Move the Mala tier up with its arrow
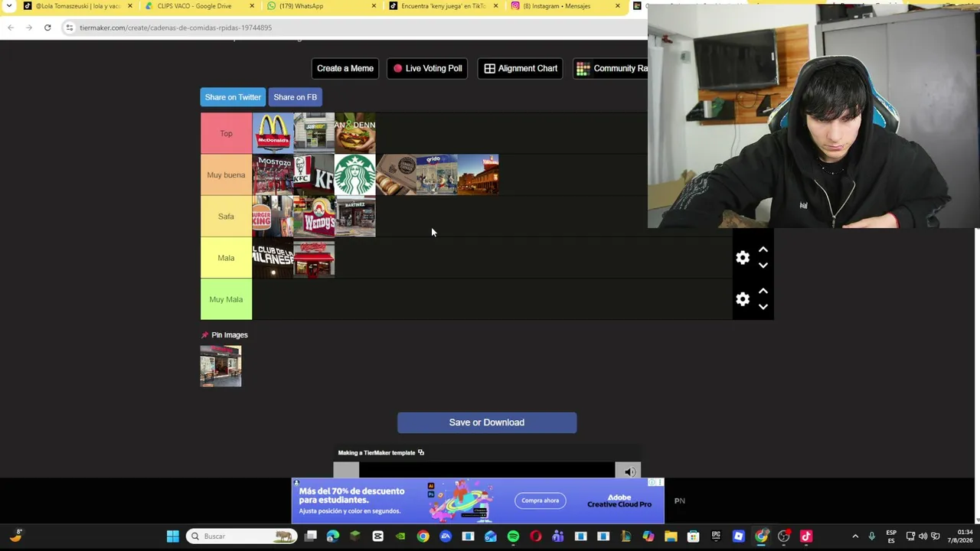Viewport: 980px width, 551px height. click(x=763, y=250)
